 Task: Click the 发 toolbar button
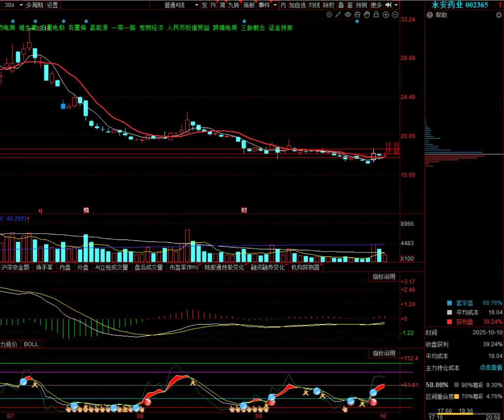click(205, 5)
